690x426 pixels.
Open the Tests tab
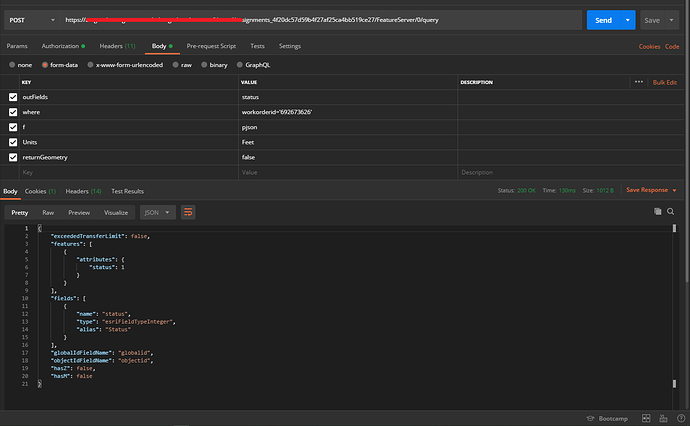click(257, 46)
